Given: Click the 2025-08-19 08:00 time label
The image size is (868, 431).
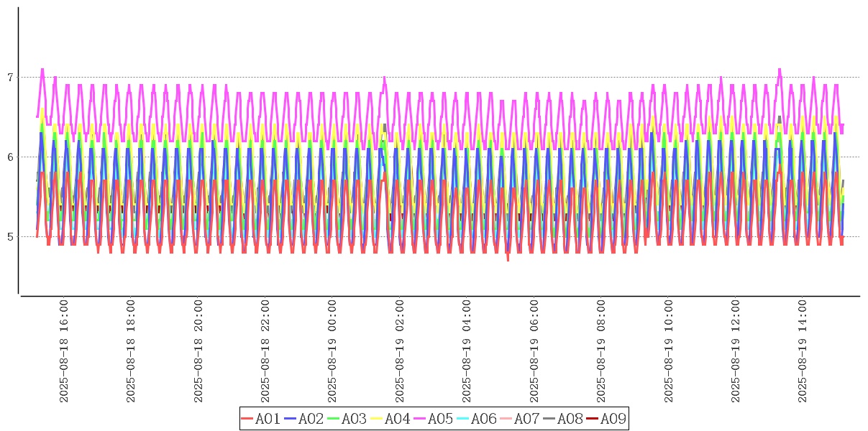Looking at the screenshot, I should click(601, 352).
